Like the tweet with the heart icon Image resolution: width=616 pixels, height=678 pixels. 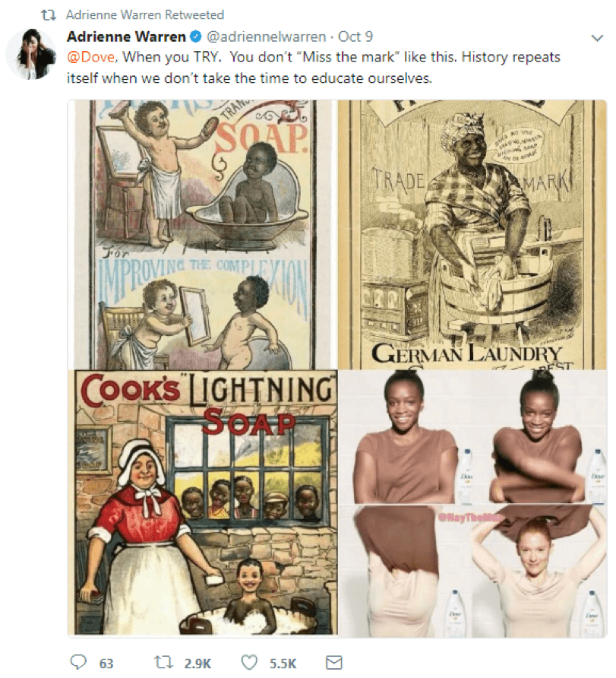pos(249,662)
